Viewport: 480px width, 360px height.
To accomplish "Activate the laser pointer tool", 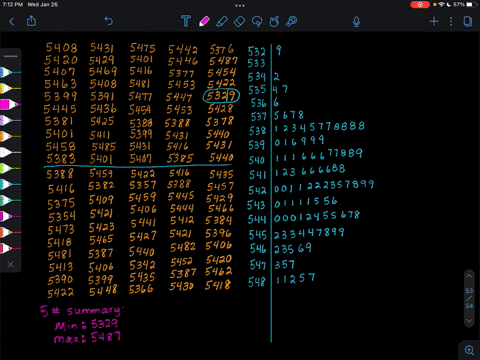I will [x=291, y=21].
